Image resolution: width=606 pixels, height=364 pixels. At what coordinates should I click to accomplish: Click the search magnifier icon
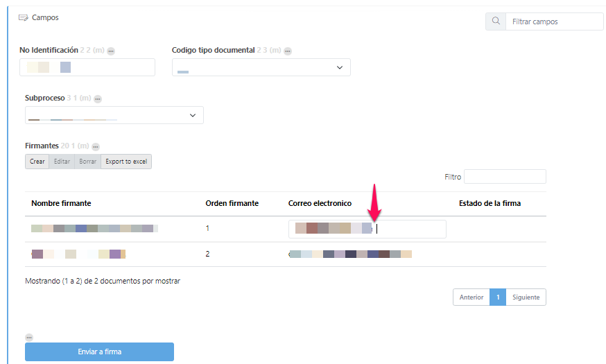[x=496, y=21]
